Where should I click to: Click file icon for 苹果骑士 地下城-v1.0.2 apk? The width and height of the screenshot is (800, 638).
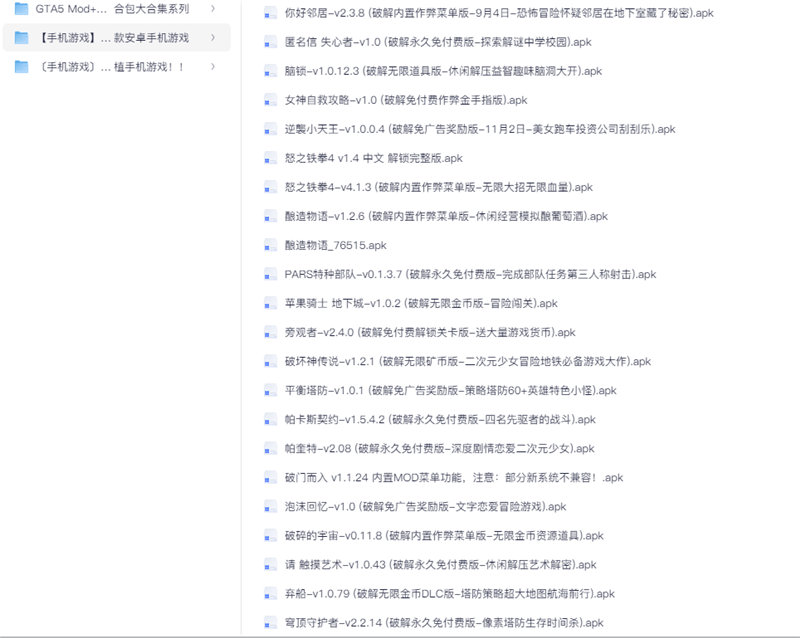270,304
